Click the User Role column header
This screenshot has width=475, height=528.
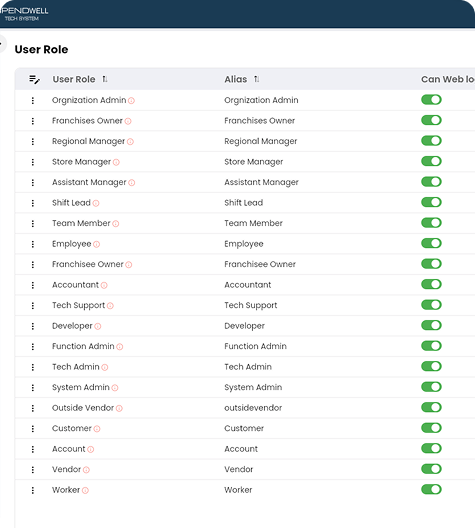pos(74,79)
